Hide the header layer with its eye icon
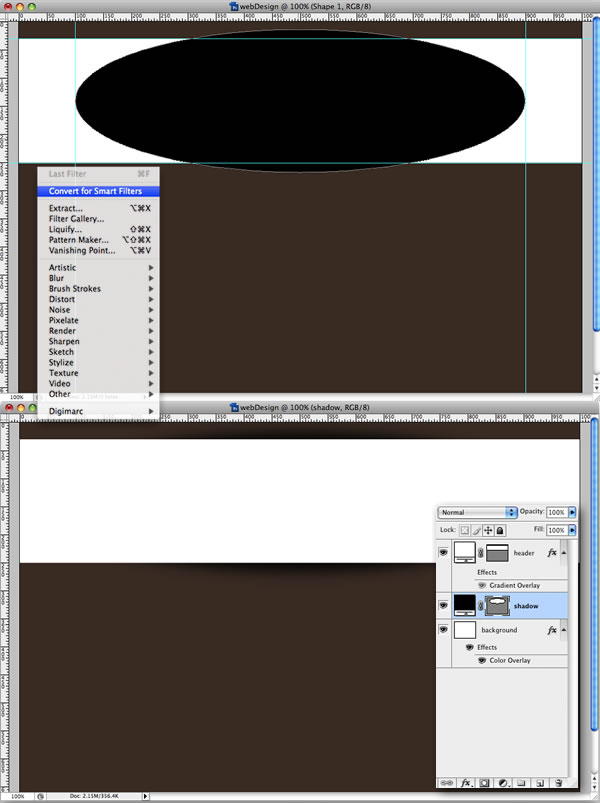 pos(443,553)
